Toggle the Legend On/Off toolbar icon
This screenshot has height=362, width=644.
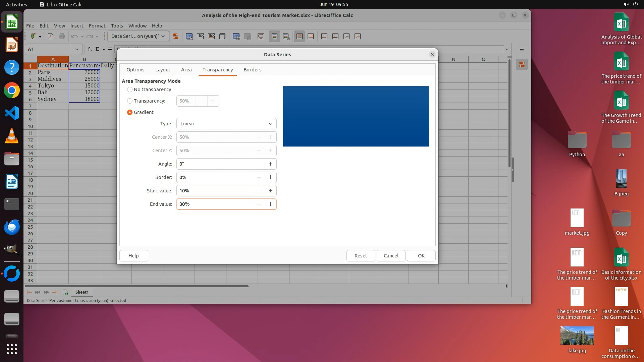(274, 37)
